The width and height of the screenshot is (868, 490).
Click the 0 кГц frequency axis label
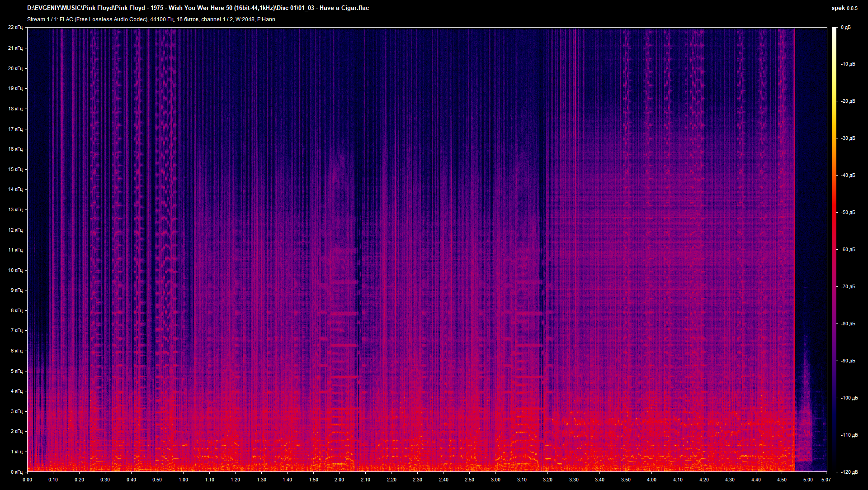click(16, 472)
